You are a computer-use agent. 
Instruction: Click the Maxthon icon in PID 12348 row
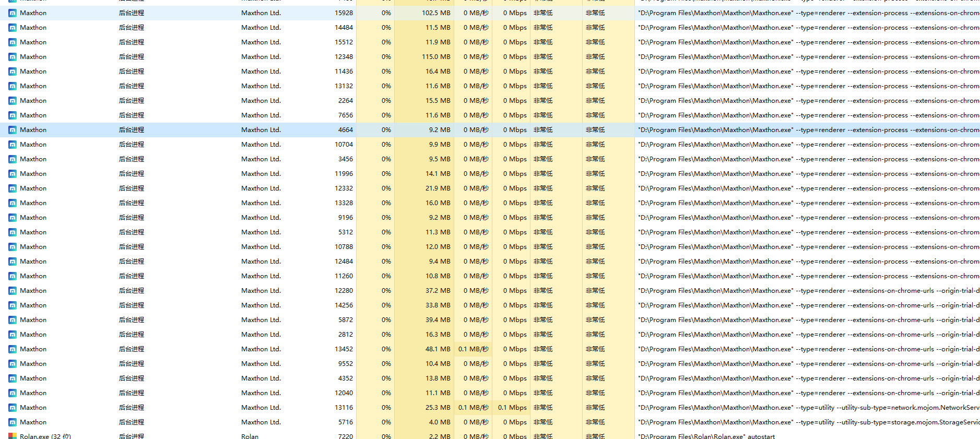[13, 57]
